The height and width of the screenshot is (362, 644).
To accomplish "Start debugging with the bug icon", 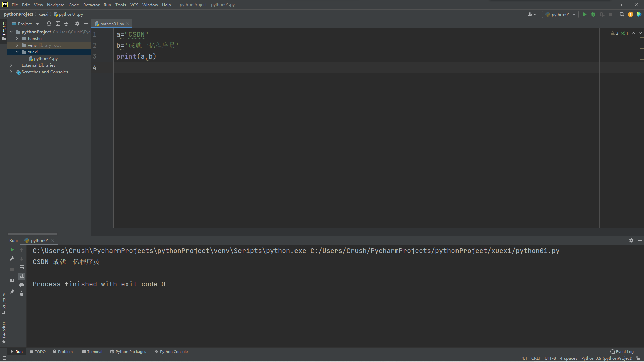I will [593, 14].
